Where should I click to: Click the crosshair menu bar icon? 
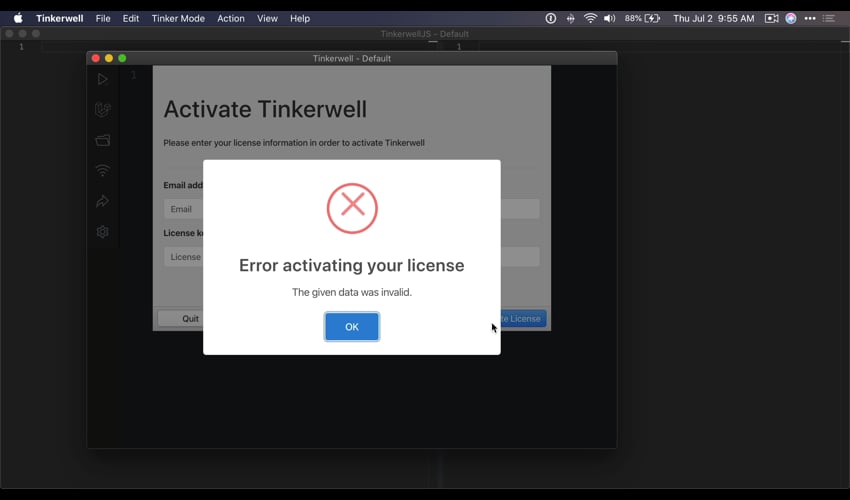pos(570,18)
